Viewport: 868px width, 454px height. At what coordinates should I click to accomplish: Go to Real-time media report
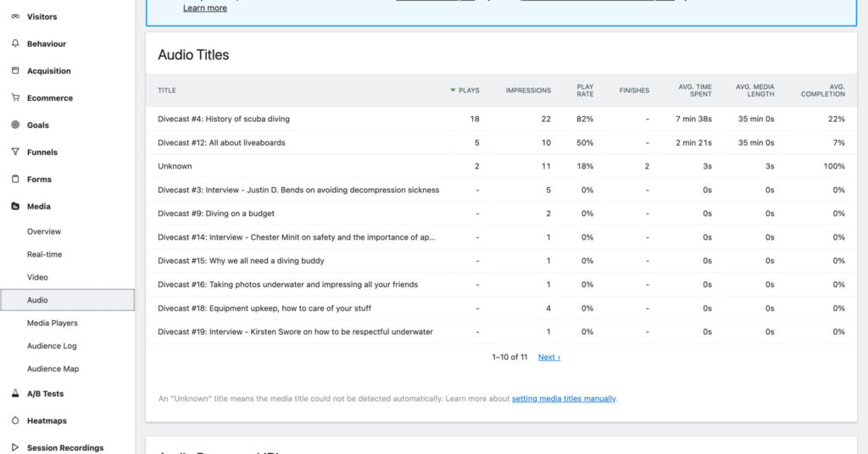[44, 255]
